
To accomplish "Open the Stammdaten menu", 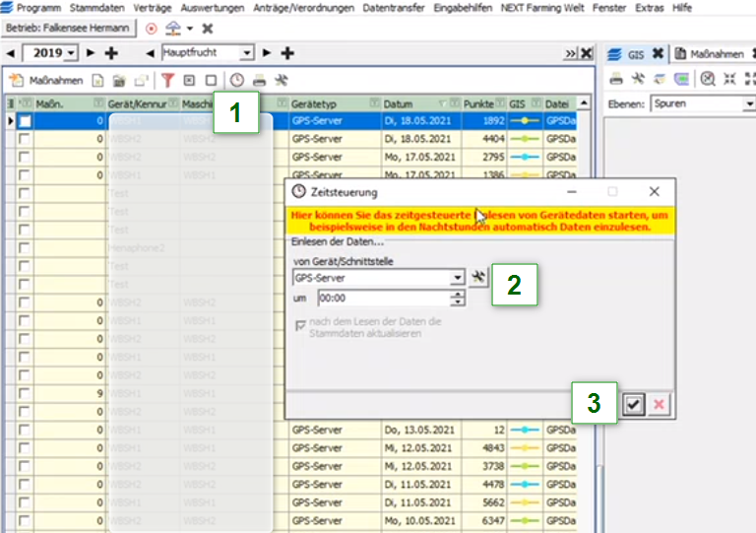I will click(x=96, y=7).
